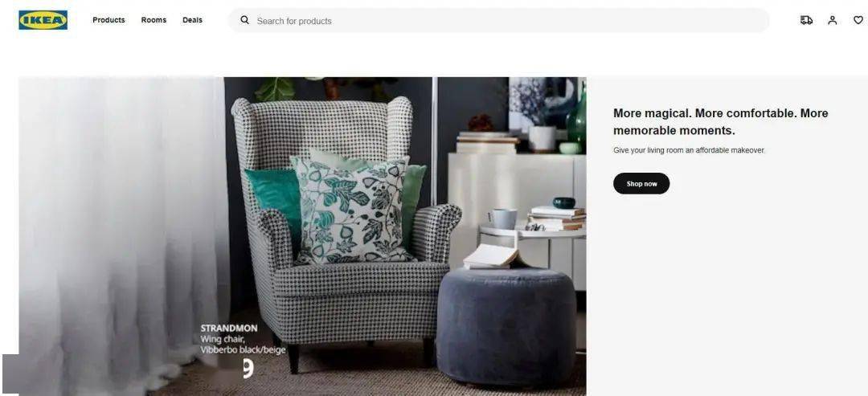Click the Shop now button

coord(641,184)
